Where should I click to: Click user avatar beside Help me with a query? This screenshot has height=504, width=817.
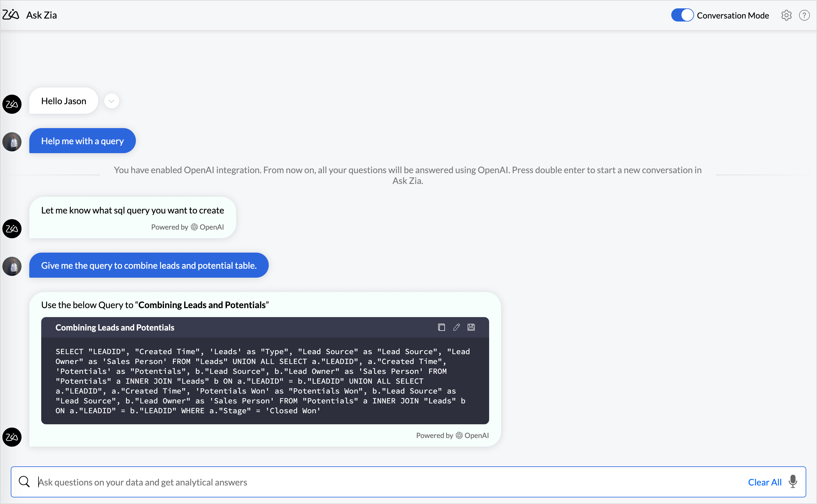coord(12,142)
